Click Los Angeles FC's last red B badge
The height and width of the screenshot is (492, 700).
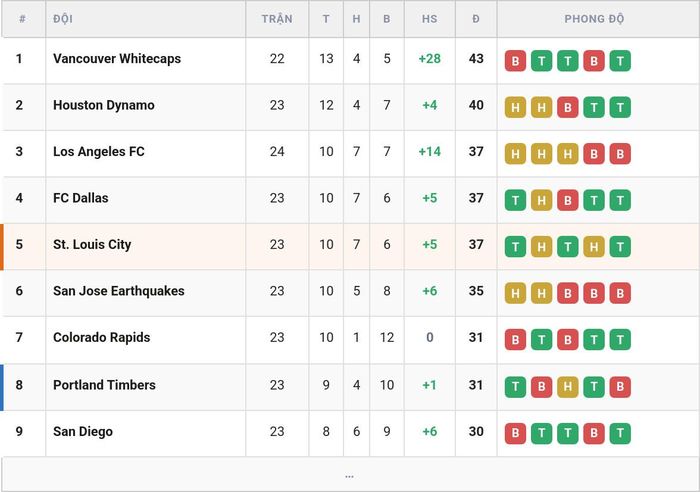click(x=620, y=154)
